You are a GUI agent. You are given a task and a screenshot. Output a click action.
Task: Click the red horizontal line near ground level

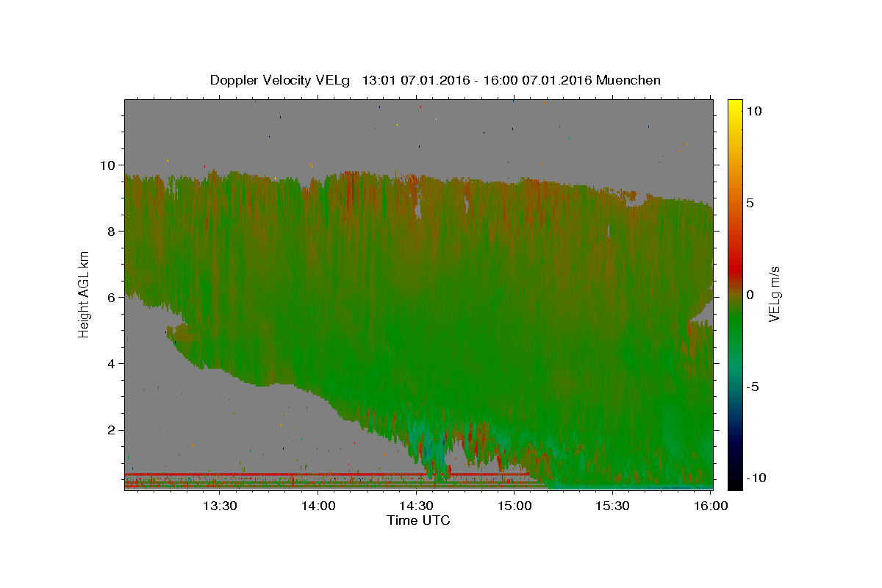coord(327,475)
